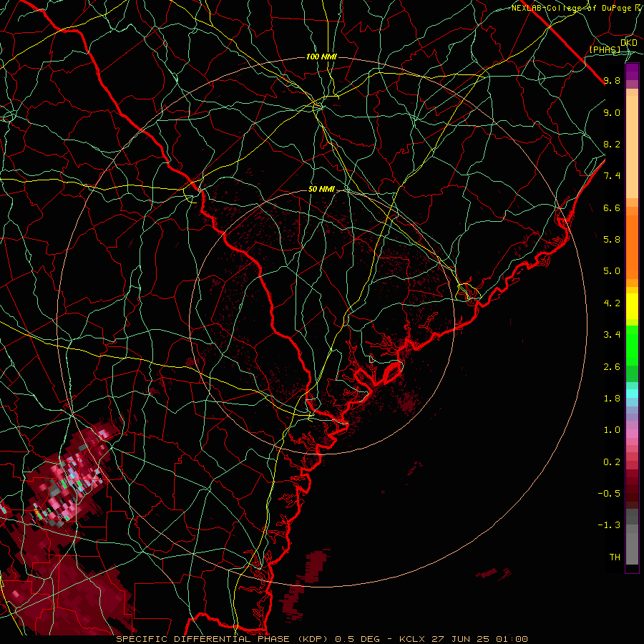The image size is (644, 644).
Task: Click the cyan segment of the color bar
Action: click(x=632, y=394)
